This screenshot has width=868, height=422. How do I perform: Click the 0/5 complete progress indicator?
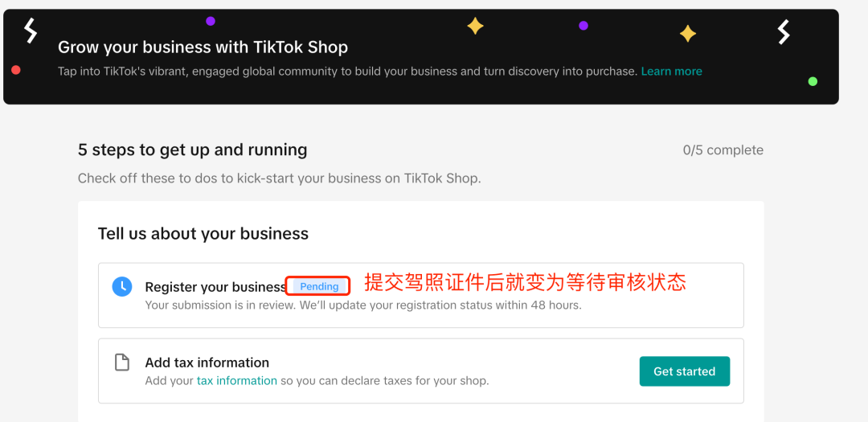pos(723,150)
